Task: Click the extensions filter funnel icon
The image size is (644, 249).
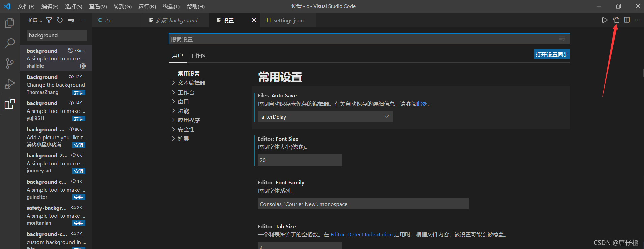Action: click(49, 20)
